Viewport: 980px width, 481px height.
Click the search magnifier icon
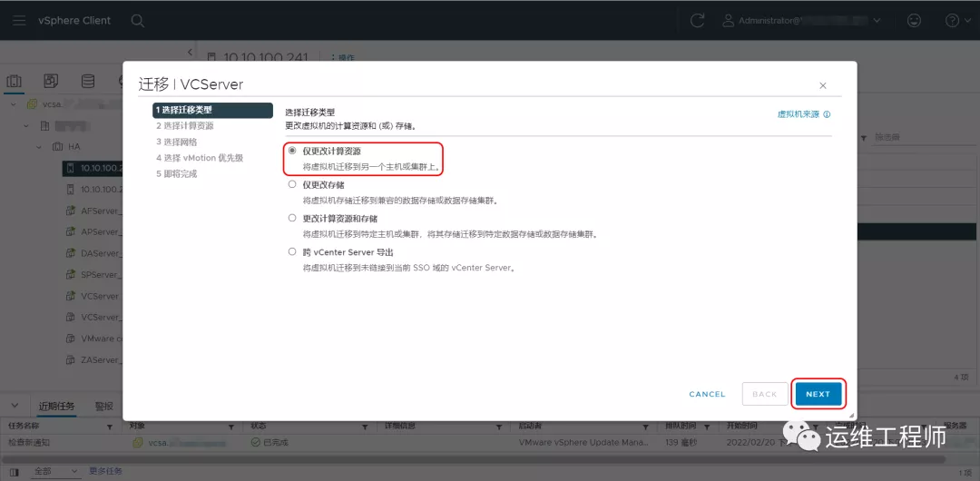pyautogui.click(x=137, y=20)
